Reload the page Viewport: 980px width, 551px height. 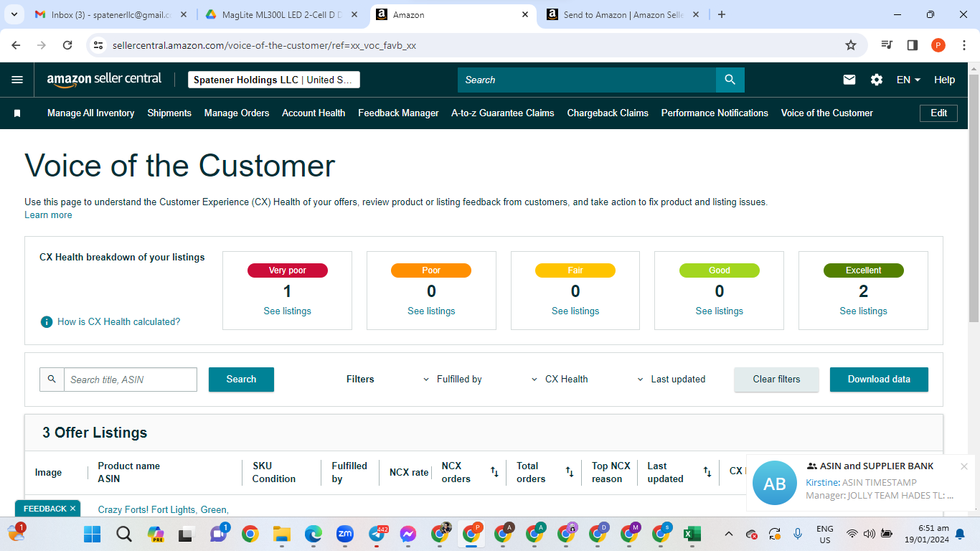click(67, 45)
